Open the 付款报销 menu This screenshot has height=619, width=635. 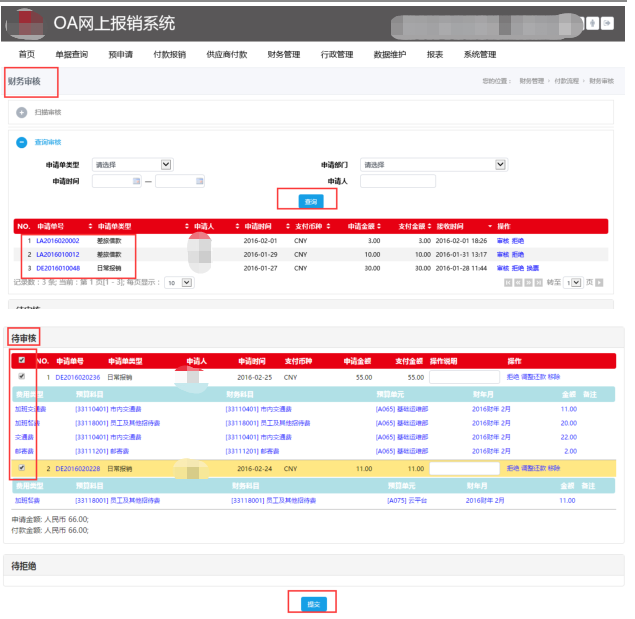[169, 55]
